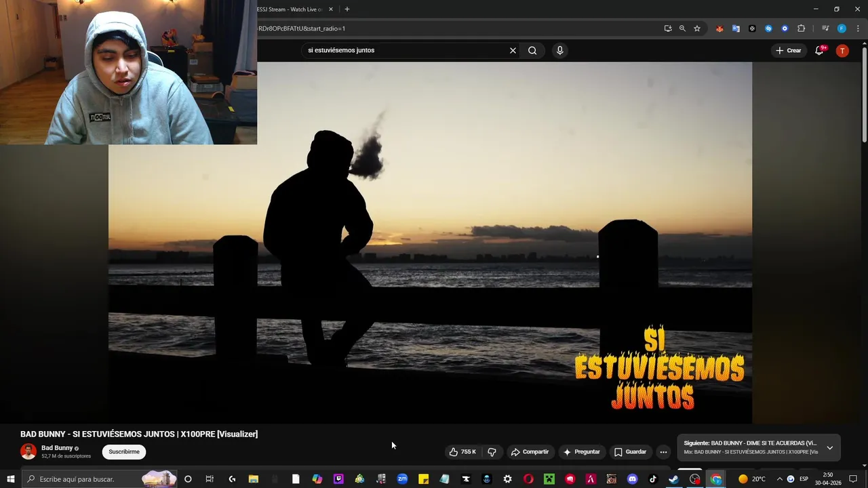
Task: Click the Suscribirme button
Action: click(124, 451)
